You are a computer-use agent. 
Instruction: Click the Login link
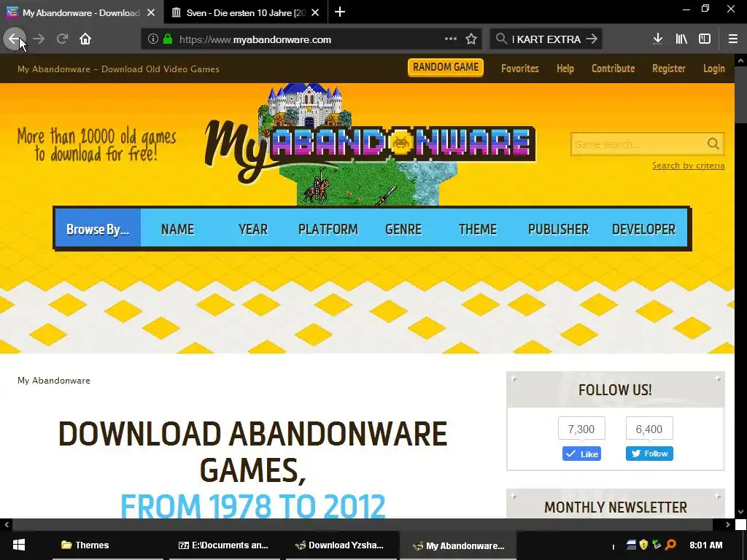point(713,69)
